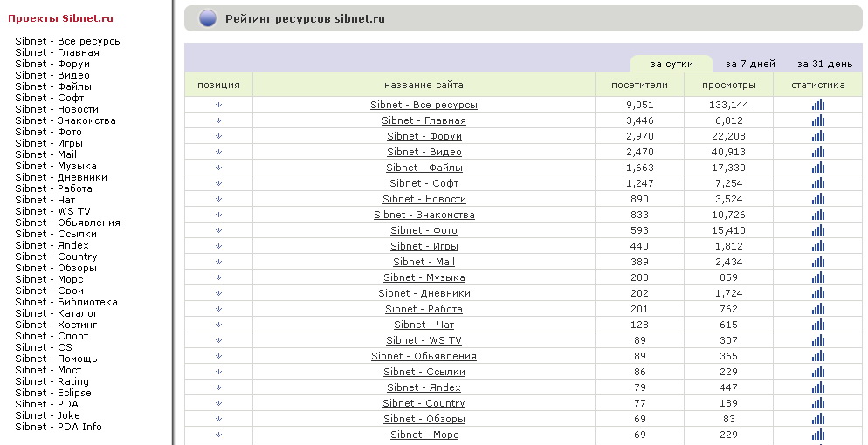
Task: Click the просмотры column header
Action: pos(728,86)
